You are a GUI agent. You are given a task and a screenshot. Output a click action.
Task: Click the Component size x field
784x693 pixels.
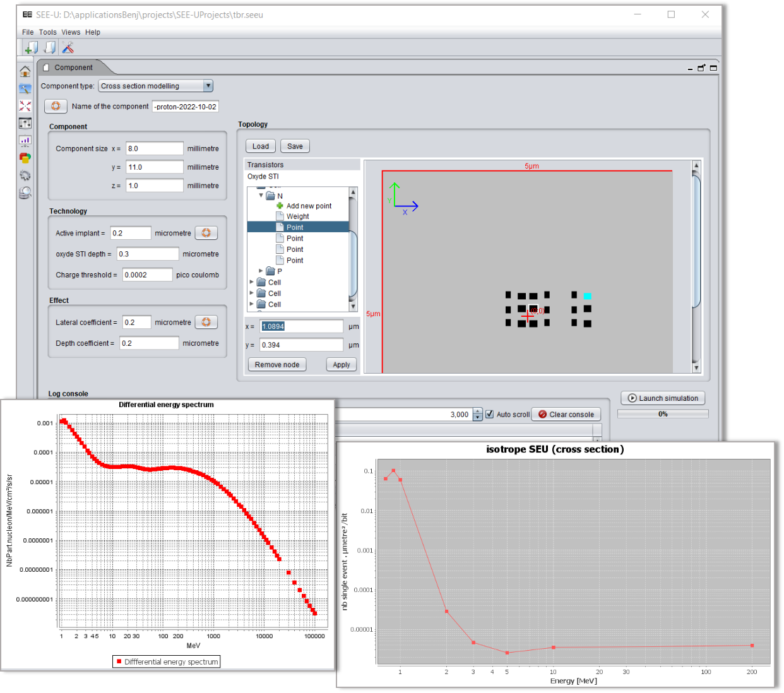[155, 149]
